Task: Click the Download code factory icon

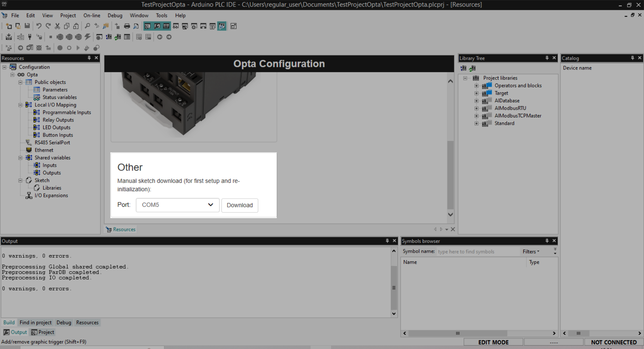Action: tap(9, 37)
